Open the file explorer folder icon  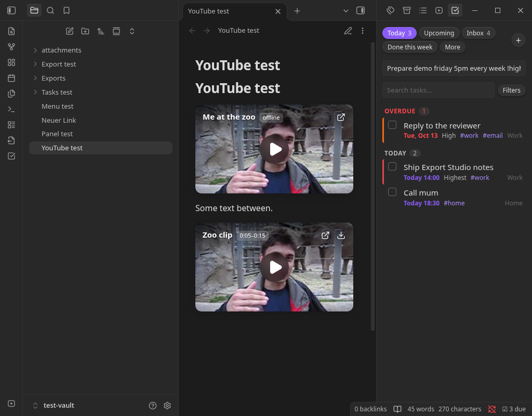pyautogui.click(x=34, y=10)
